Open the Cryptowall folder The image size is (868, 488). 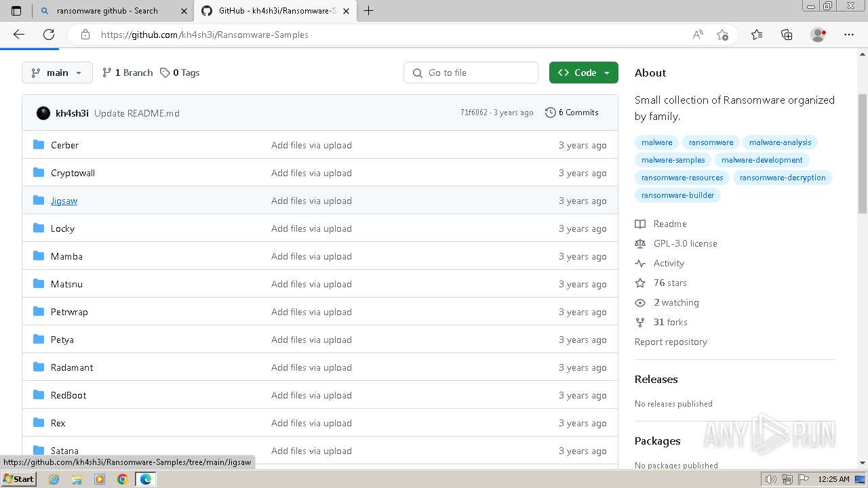(73, 173)
